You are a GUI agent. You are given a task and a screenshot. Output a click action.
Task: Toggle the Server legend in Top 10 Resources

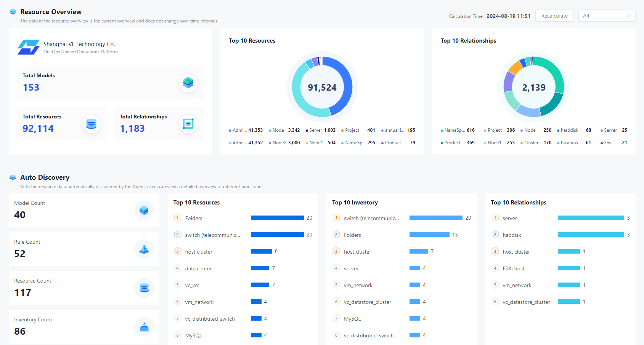point(316,130)
